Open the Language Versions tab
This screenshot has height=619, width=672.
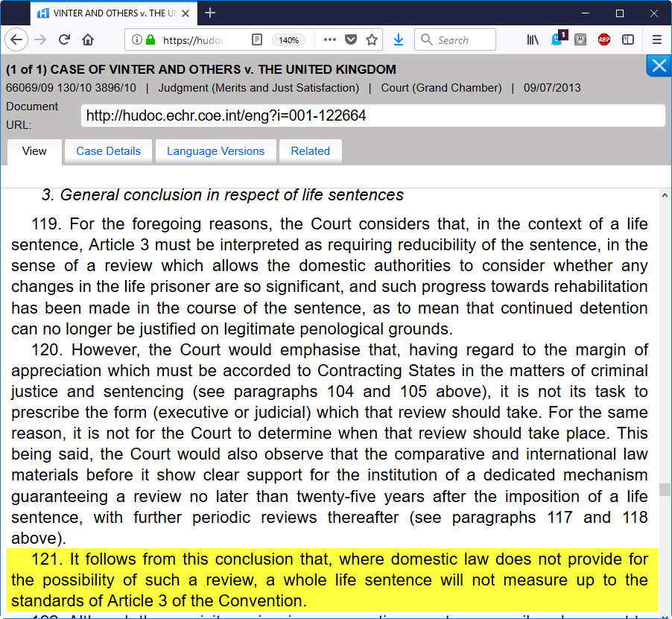coord(215,151)
